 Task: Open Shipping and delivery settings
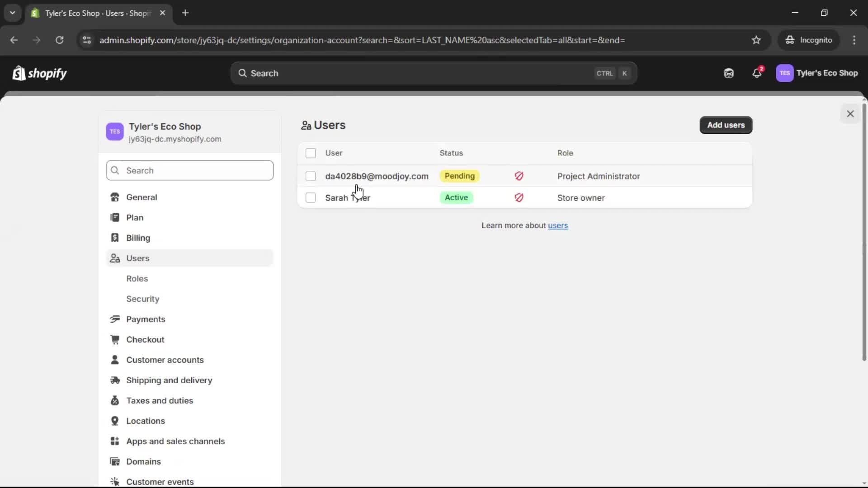tap(169, 380)
